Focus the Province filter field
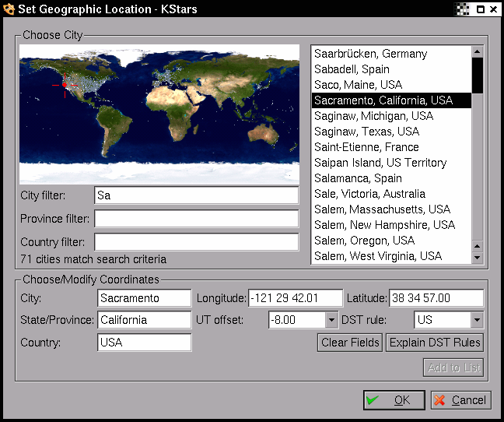Image resolution: width=504 pixels, height=422 pixels. 196,219
